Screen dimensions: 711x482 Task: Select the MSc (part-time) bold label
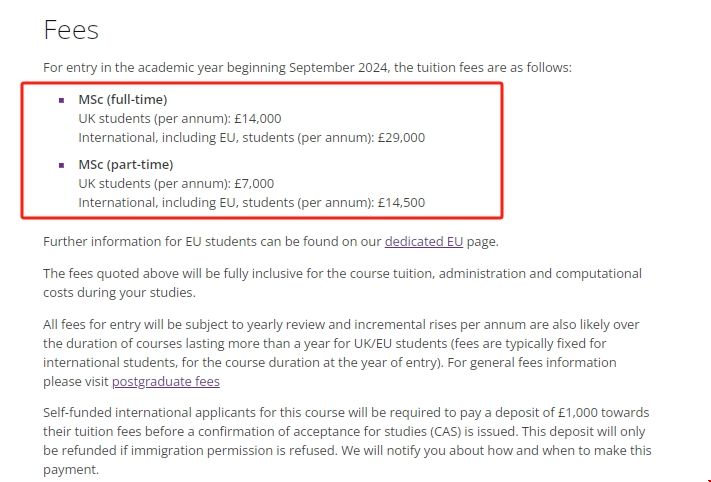[x=125, y=165]
